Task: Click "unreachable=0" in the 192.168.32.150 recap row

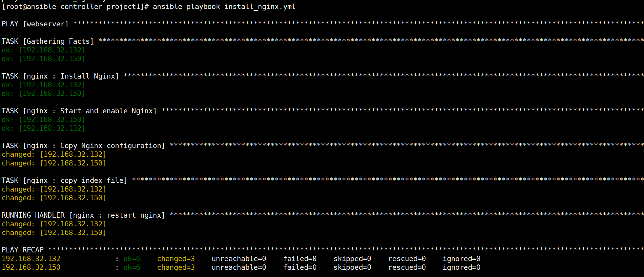Action: [239, 267]
